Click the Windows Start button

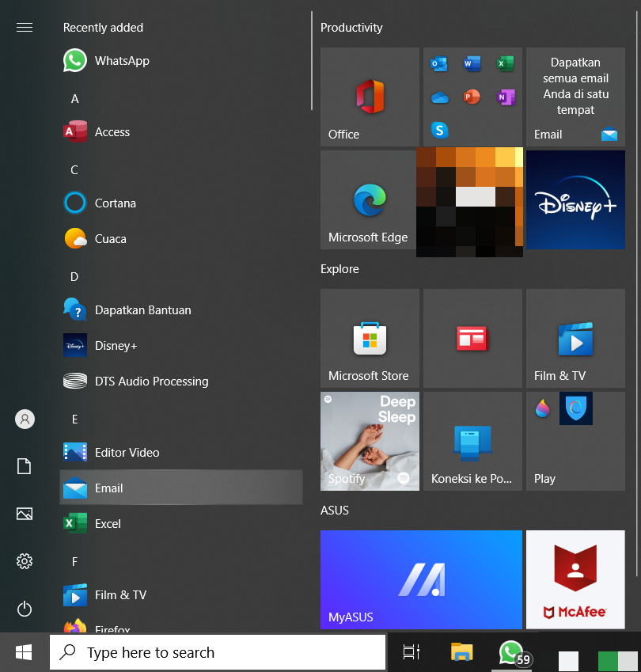(x=24, y=652)
